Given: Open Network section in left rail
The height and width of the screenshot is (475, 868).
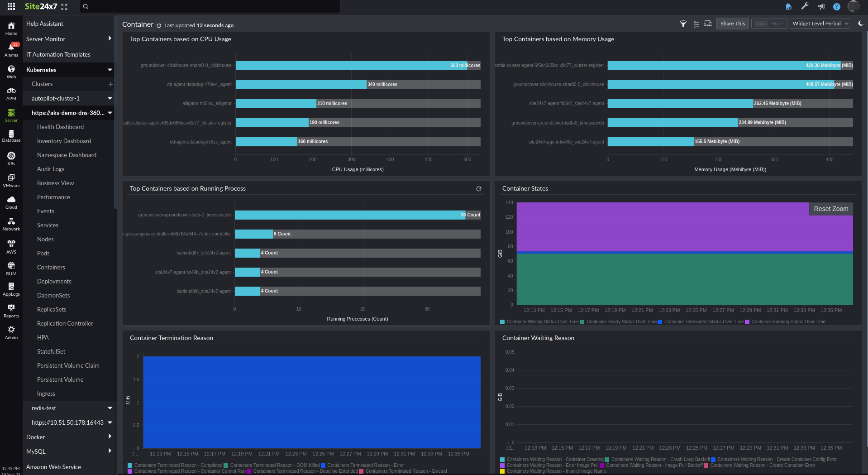Looking at the screenshot, I should pyautogui.click(x=11, y=224).
